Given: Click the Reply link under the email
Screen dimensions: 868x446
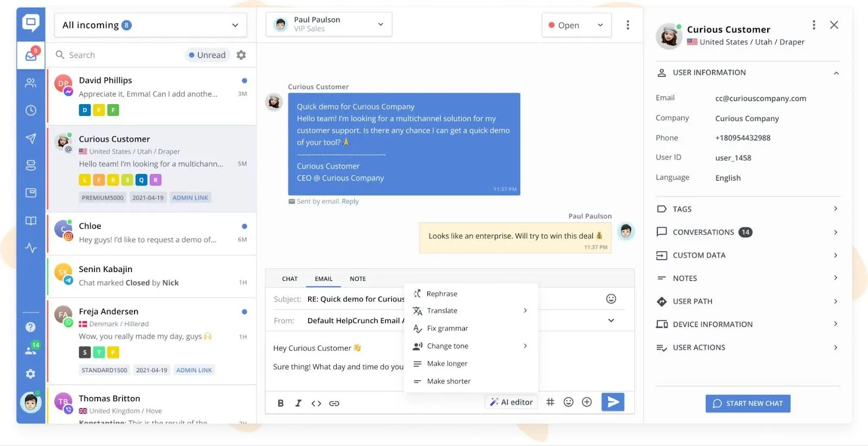Looking at the screenshot, I should coord(350,202).
